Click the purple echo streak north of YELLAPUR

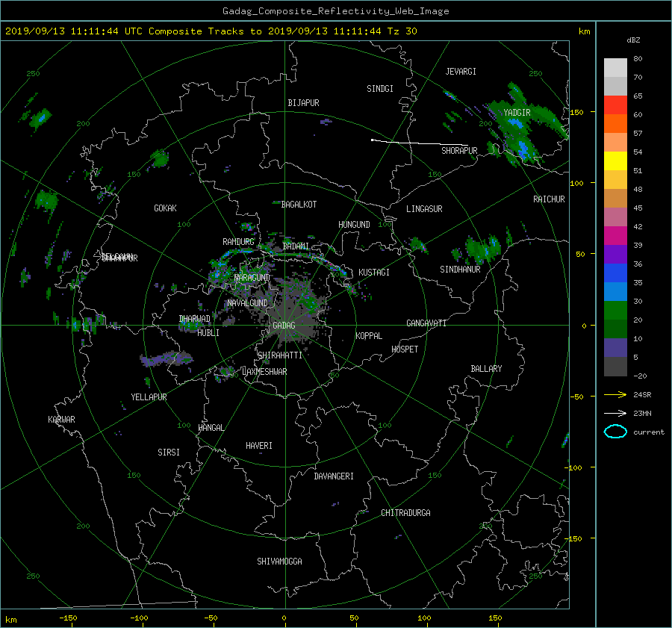167,358
